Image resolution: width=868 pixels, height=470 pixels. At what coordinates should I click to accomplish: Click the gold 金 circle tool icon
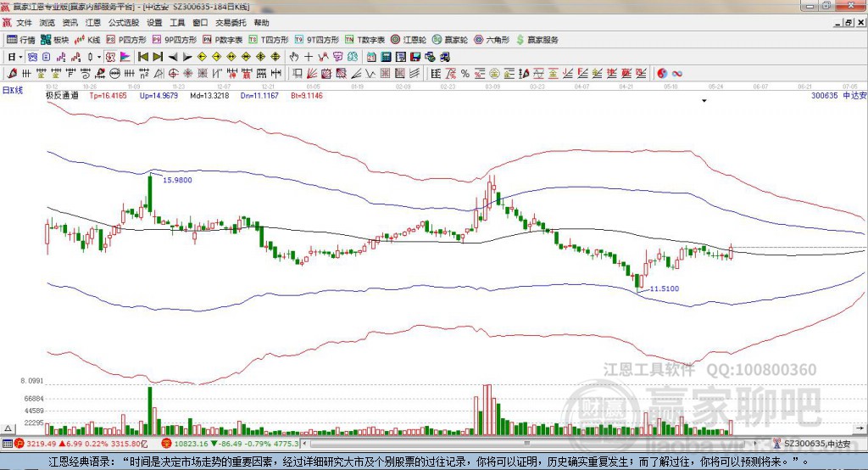tap(494, 73)
